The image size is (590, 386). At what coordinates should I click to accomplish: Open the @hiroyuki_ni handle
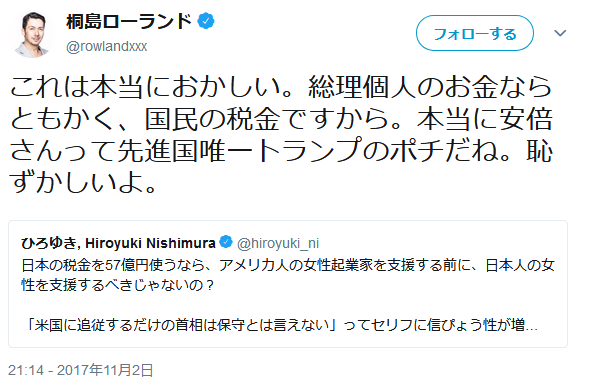(278, 244)
